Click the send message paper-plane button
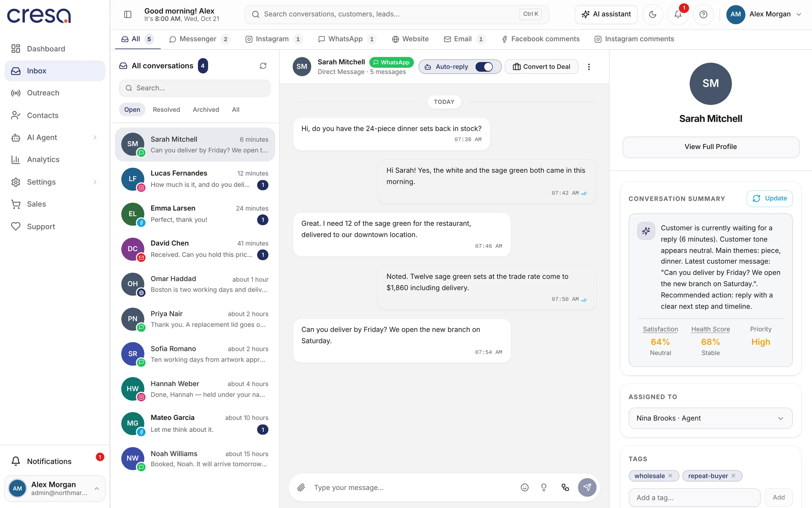Viewport: 812px width, 508px height. coord(587,487)
